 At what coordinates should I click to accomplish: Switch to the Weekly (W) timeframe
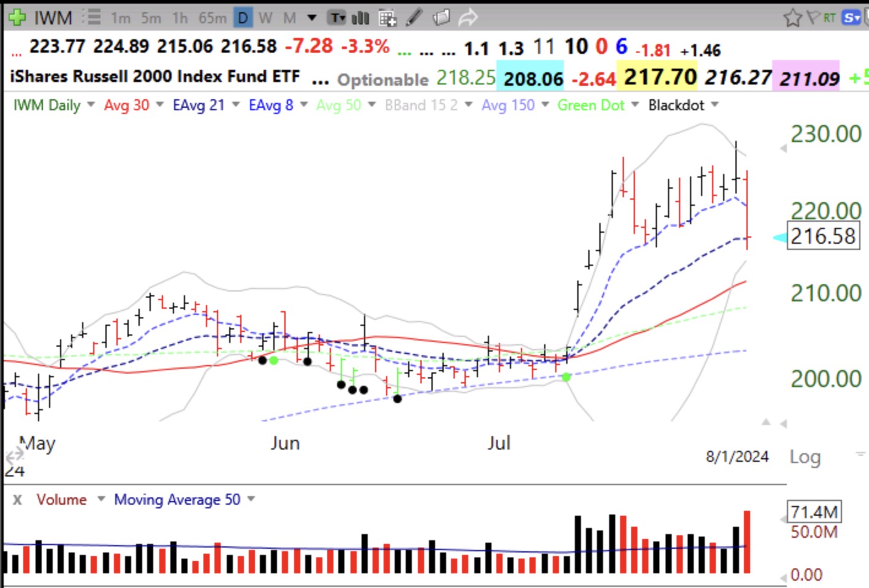265,18
